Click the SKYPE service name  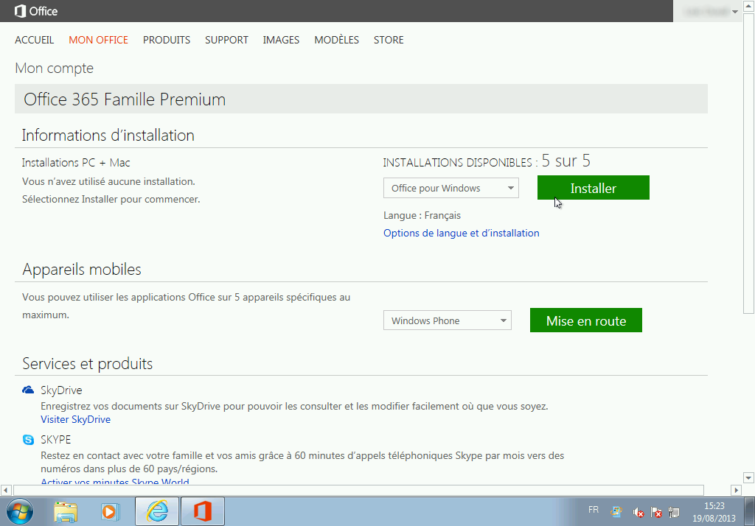point(55,440)
